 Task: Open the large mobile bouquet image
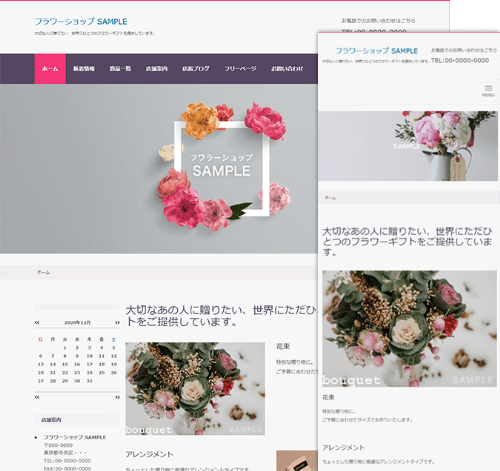click(409, 329)
